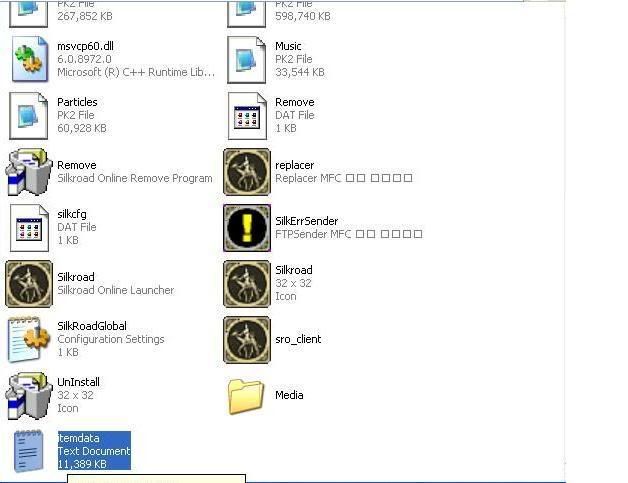Click the 598,740 KB size text
The width and height of the screenshot is (628, 483).
point(303,16)
